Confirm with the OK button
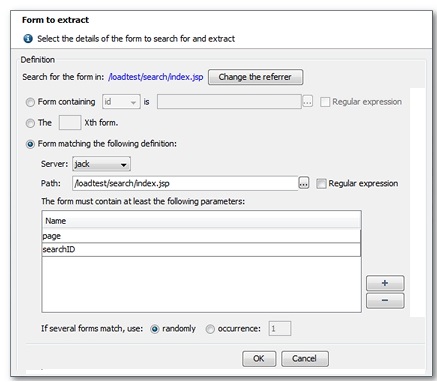Viewport: 437px width, 382px height. tap(259, 359)
